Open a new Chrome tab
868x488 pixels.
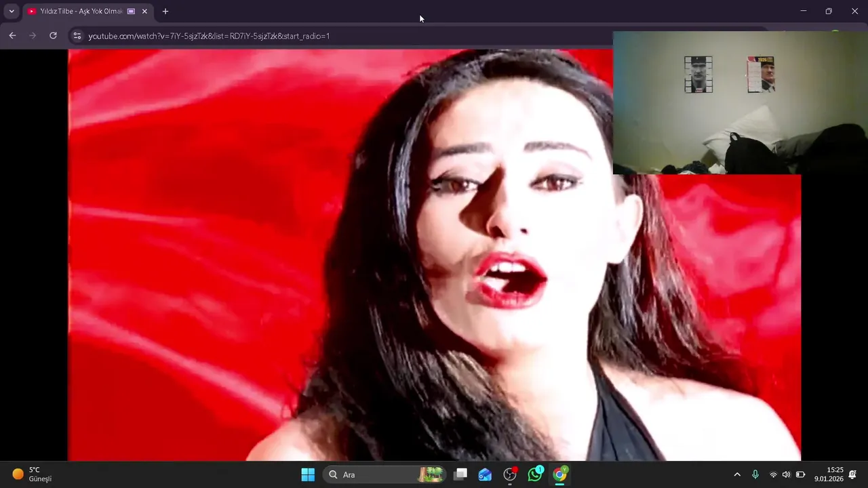tap(165, 12)
